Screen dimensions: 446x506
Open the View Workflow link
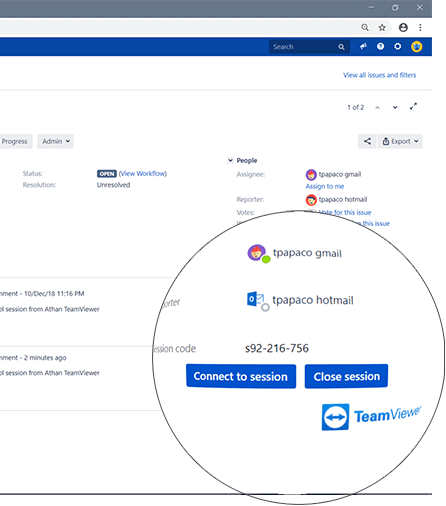pyautogui.click(x=143, y=174)
